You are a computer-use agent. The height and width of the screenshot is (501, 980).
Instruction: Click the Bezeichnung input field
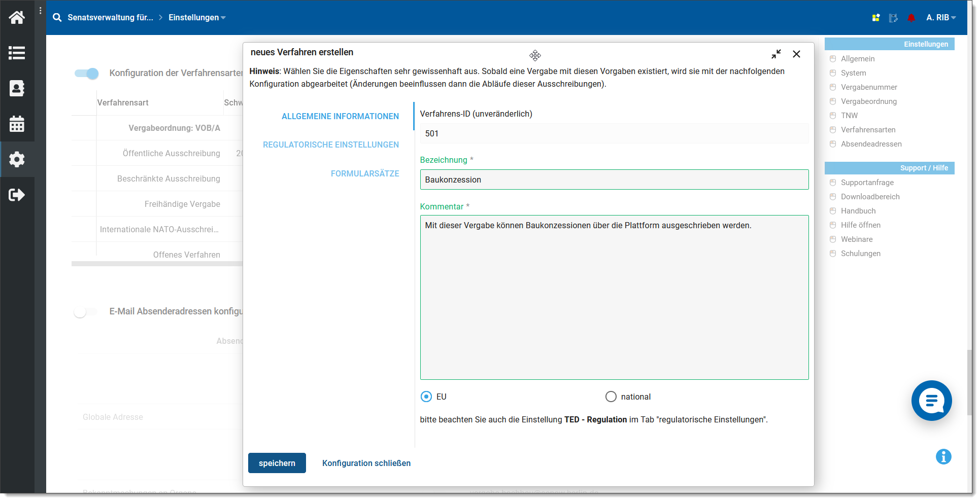(x=614, y=180)
